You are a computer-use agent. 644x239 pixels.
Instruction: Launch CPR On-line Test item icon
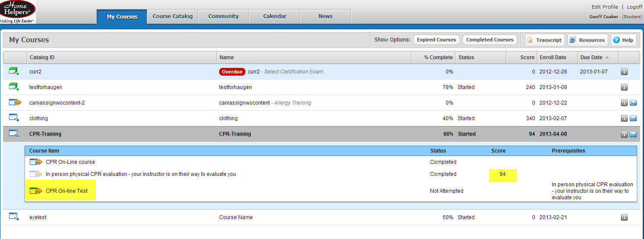coord(36,191)
